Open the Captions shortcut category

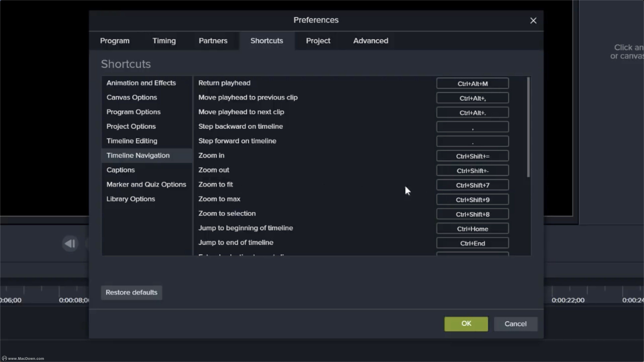(x=120, y=170)
